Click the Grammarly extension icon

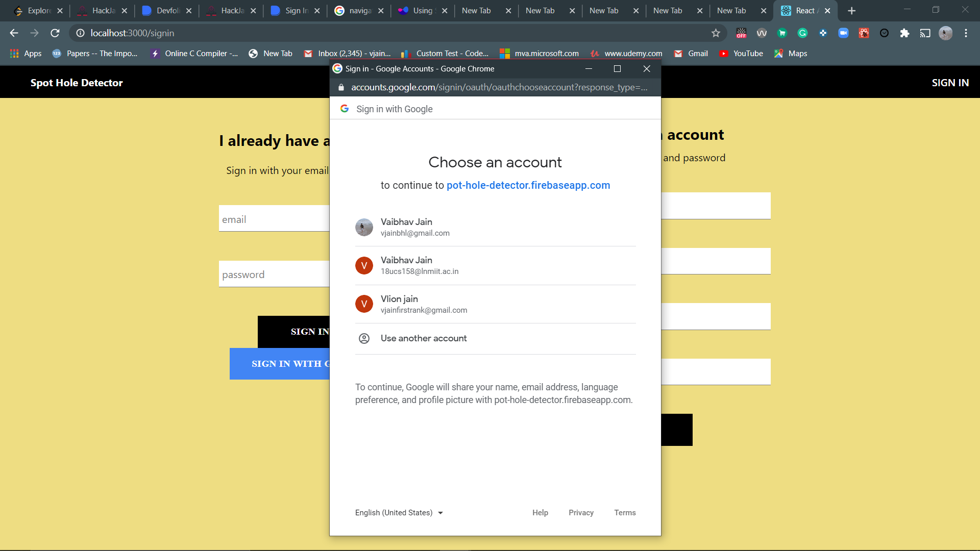pos(802,33)
